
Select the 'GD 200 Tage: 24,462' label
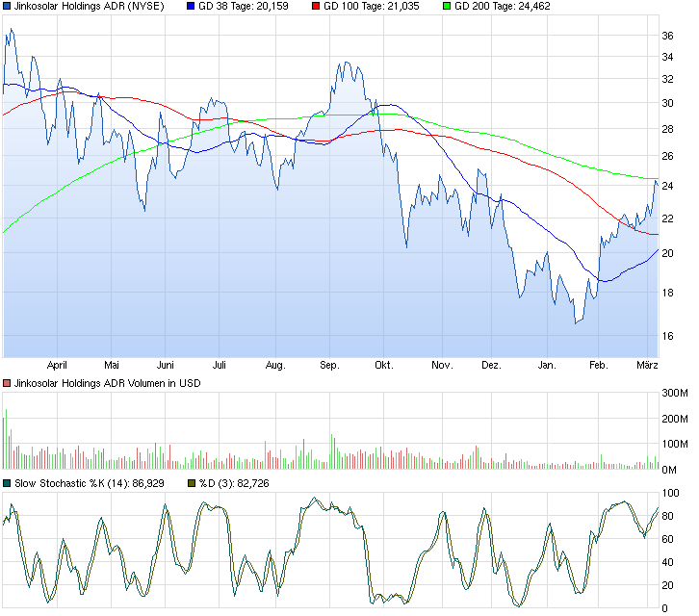click(x=503, y=6)
